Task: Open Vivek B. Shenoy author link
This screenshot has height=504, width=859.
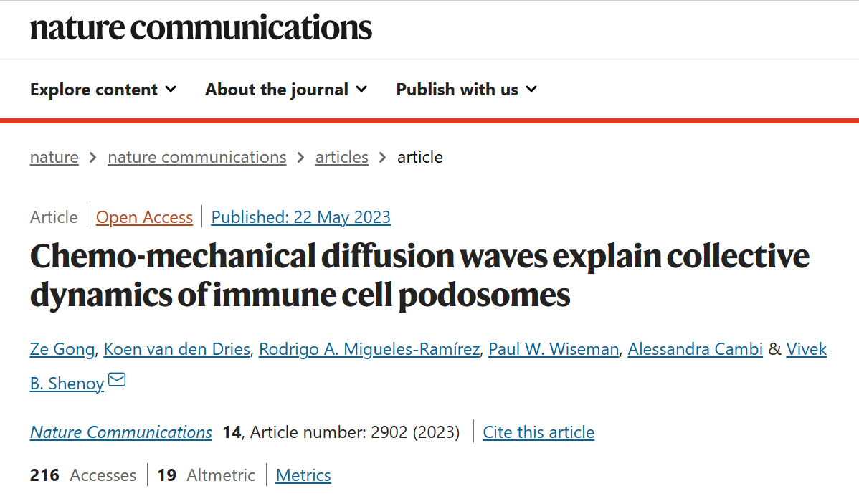Action: pos(806,349)
